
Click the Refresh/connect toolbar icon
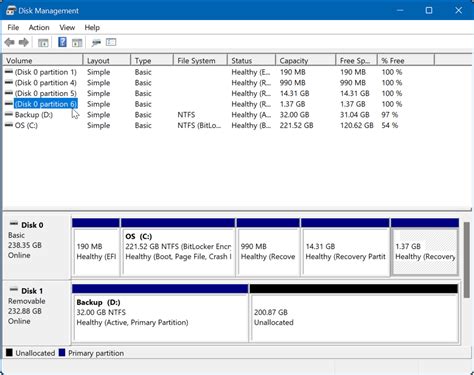[x=96, y=42]
